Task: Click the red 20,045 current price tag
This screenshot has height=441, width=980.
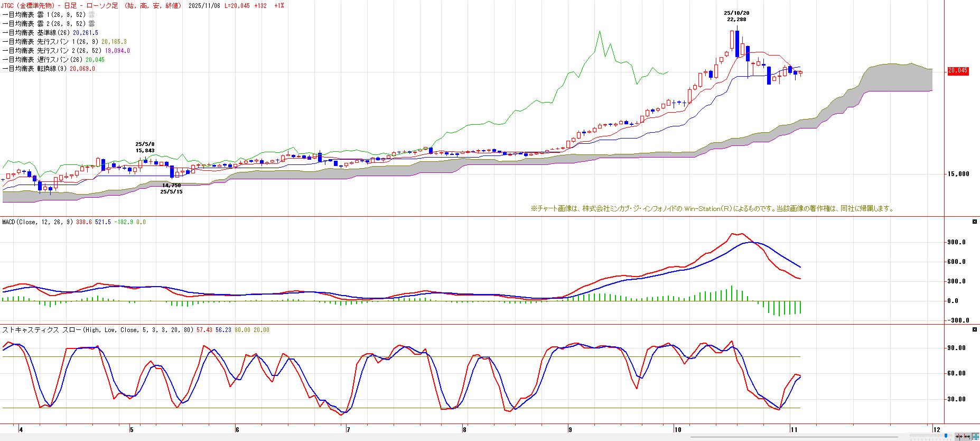Action: pos(958,71)
